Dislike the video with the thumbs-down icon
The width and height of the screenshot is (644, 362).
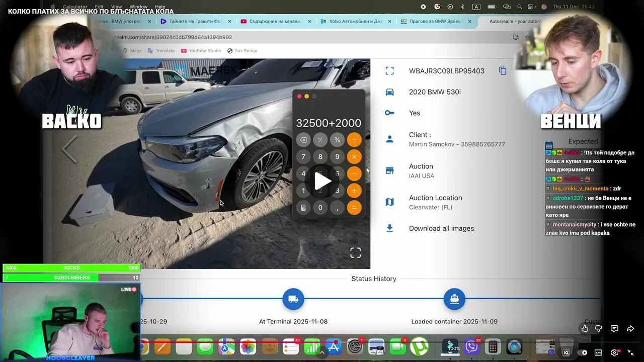599,329
